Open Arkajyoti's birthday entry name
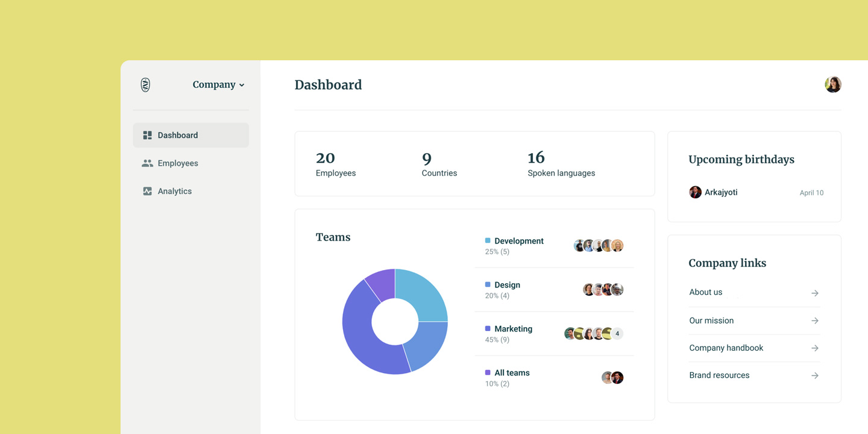Viewport: 868px width, 434px height. pos(721,192)
